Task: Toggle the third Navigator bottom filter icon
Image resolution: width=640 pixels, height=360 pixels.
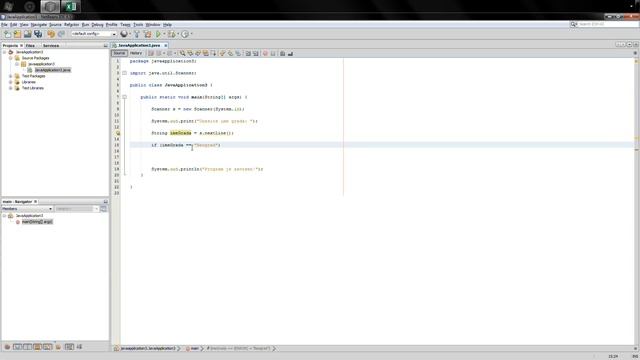Action: 27,347
